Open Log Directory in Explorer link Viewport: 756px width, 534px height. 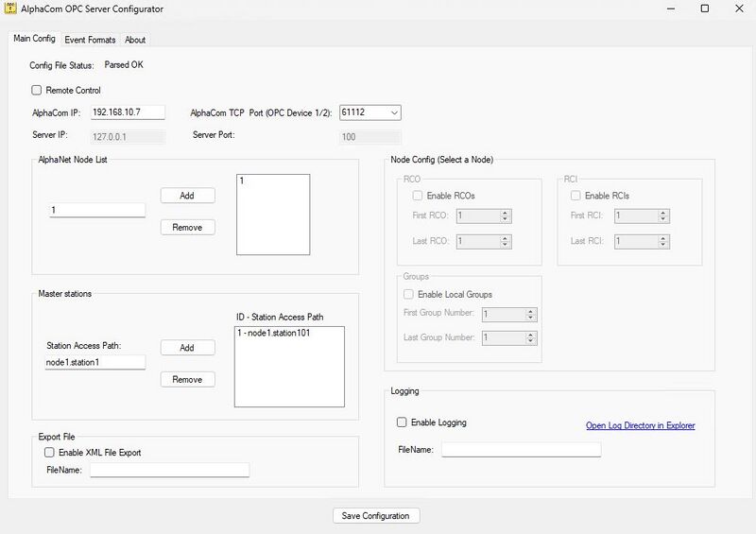coord(640,426)
